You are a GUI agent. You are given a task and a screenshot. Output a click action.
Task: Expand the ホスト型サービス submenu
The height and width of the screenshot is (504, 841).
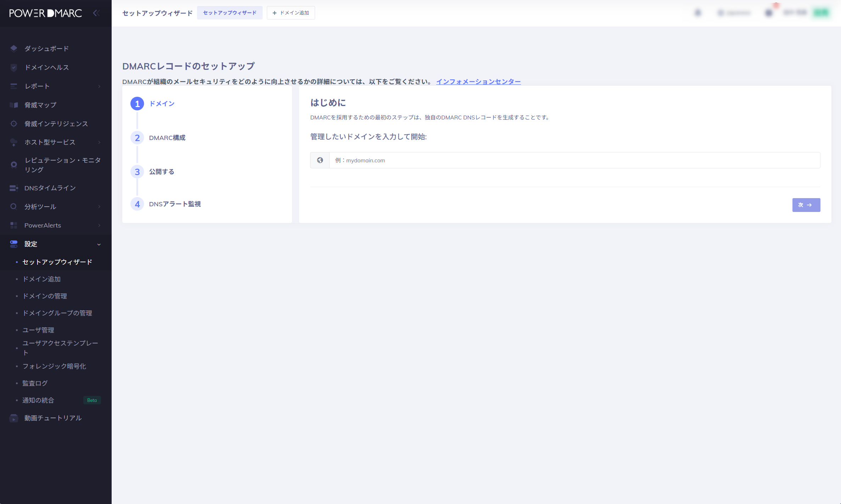tap(99, 142)
